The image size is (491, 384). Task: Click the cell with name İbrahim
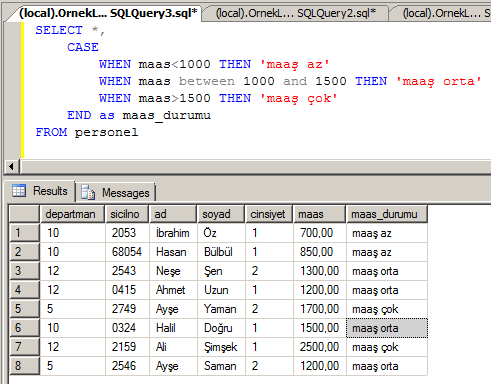click(x=173, y=233)
